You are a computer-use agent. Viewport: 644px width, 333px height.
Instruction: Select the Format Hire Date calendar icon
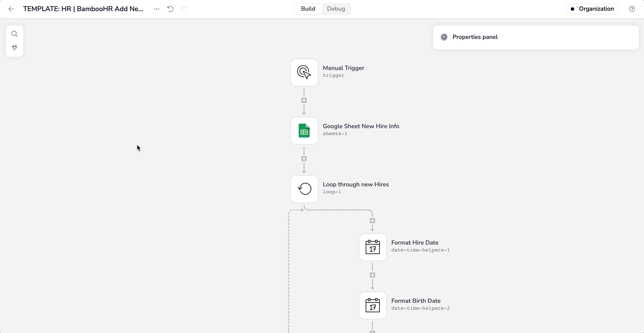point(373,247)
